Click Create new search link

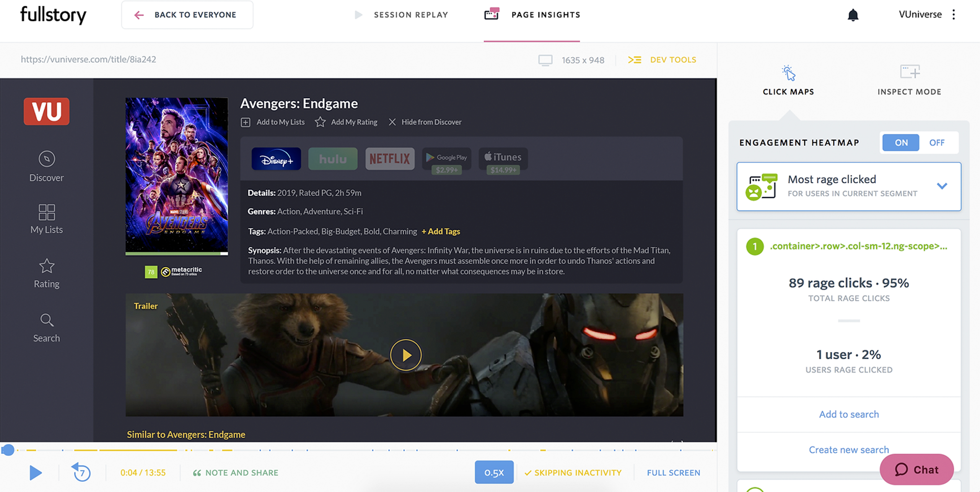point(849,450)
